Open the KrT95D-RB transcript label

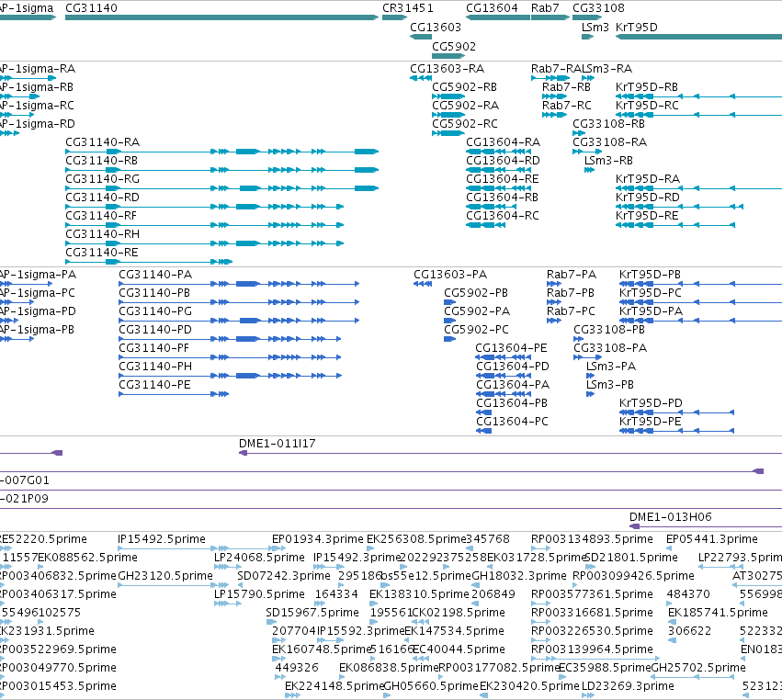tap(647, 86)
